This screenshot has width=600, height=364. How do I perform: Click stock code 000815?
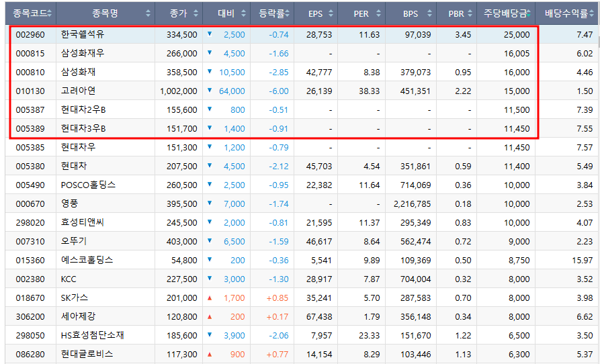click(x=30, y=54)
